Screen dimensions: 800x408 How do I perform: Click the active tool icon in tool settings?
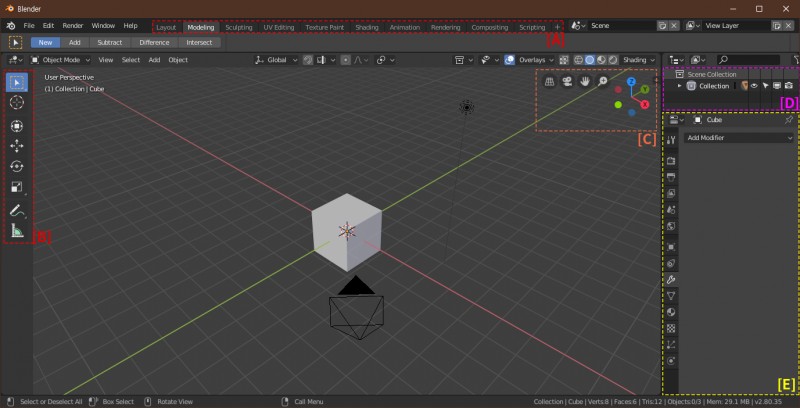click(x=15, y=42)
